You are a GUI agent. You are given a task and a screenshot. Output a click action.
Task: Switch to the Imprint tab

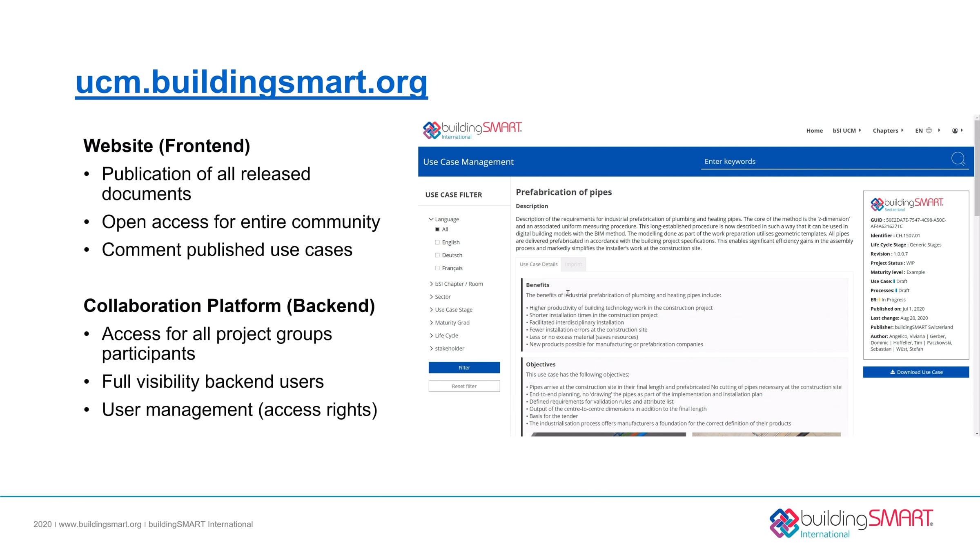pos(573,264)
